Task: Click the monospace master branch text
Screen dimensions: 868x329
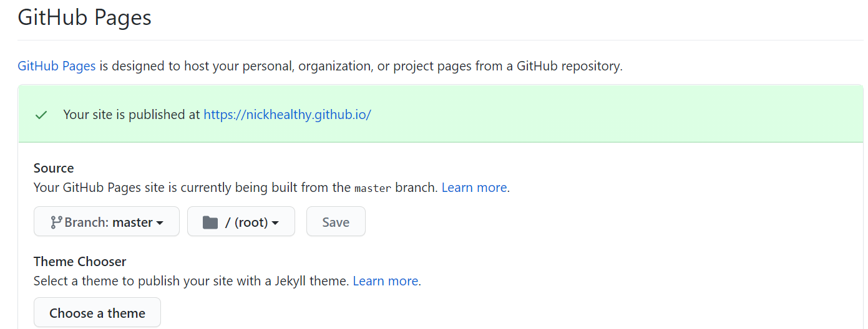Action: [373, 188]
